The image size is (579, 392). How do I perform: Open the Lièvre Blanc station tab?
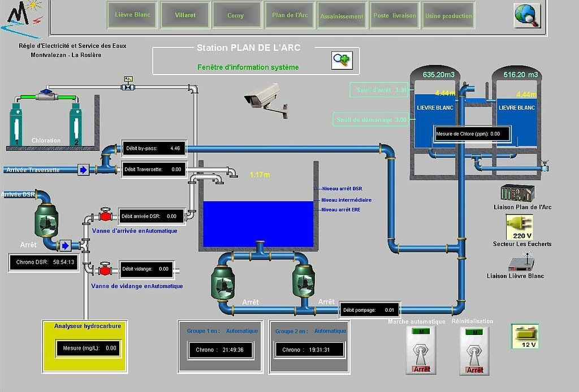[x=132, y=15]
